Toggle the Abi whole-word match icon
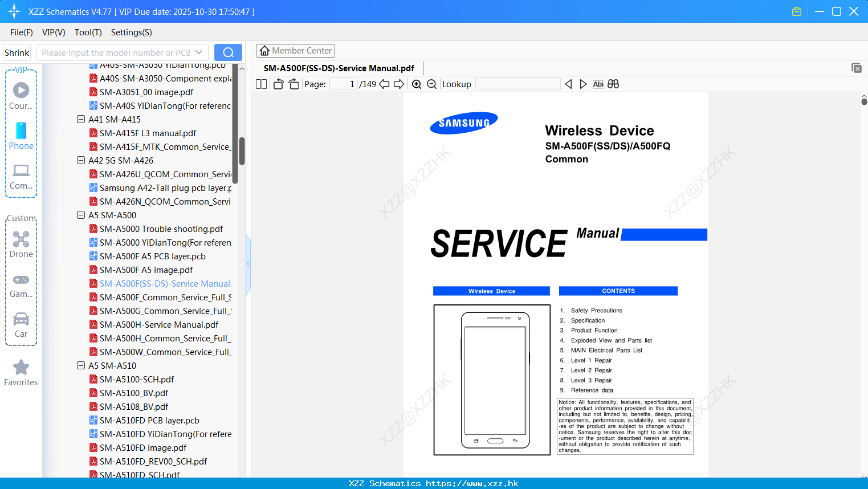868x489 pixels. (x=598, y=84)
